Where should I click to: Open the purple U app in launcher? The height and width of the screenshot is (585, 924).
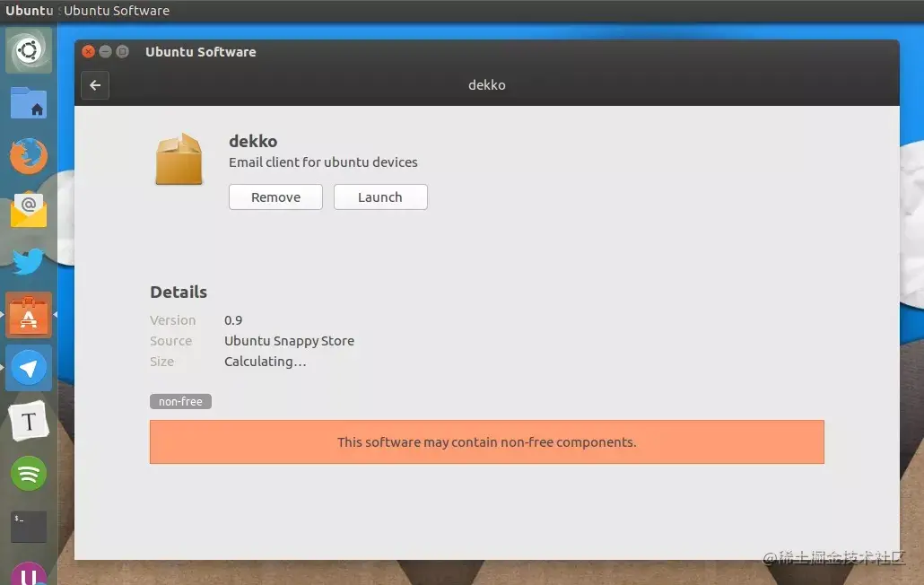tap(29, 573)
